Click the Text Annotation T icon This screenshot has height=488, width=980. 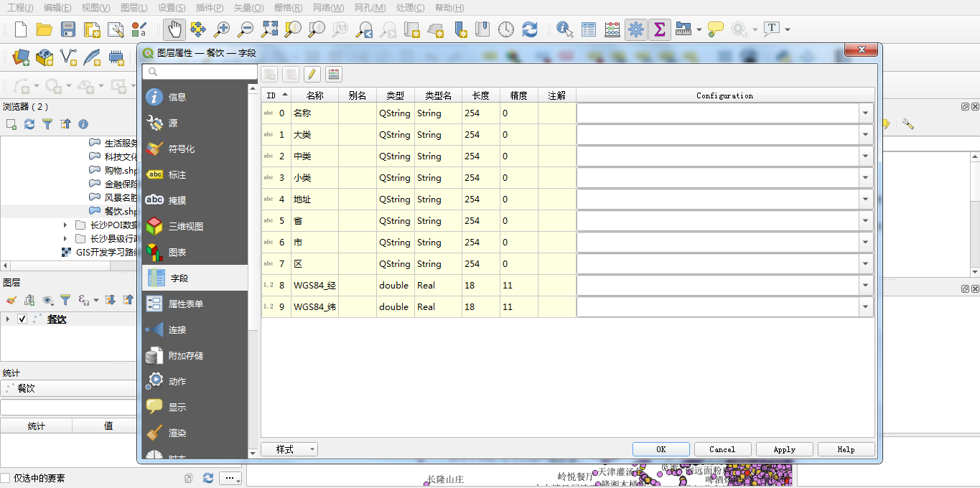[772, 29]
